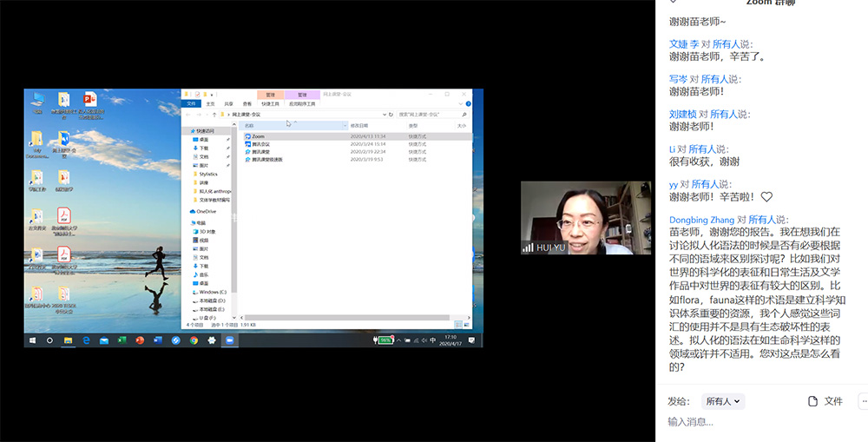This screenshot has width=868, height=442.
Task: Click the Chrome icon in the taskbar
Action: 194,340
